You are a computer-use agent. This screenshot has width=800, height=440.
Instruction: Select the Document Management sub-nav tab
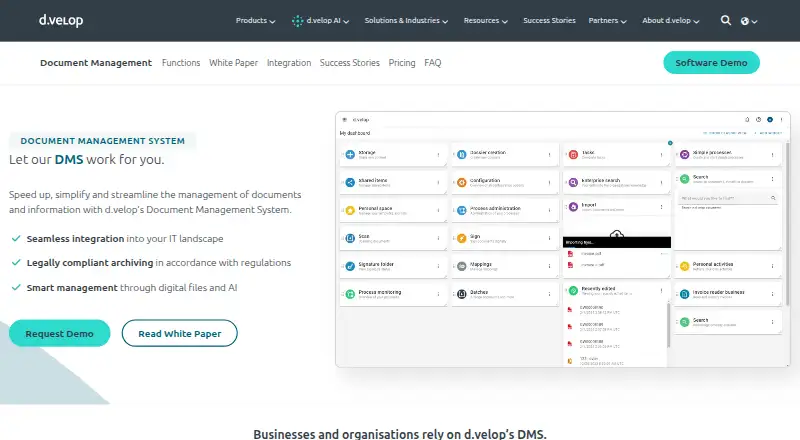point(96,63)
